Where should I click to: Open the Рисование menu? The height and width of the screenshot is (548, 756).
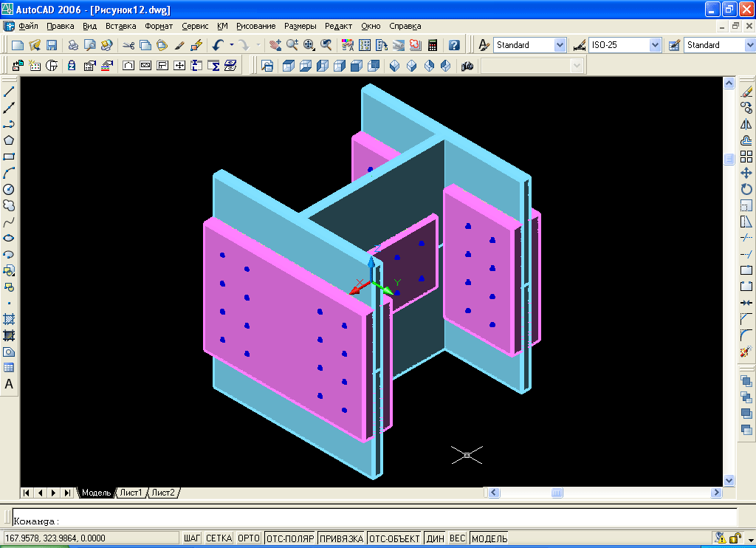click(x=256, y=26)
